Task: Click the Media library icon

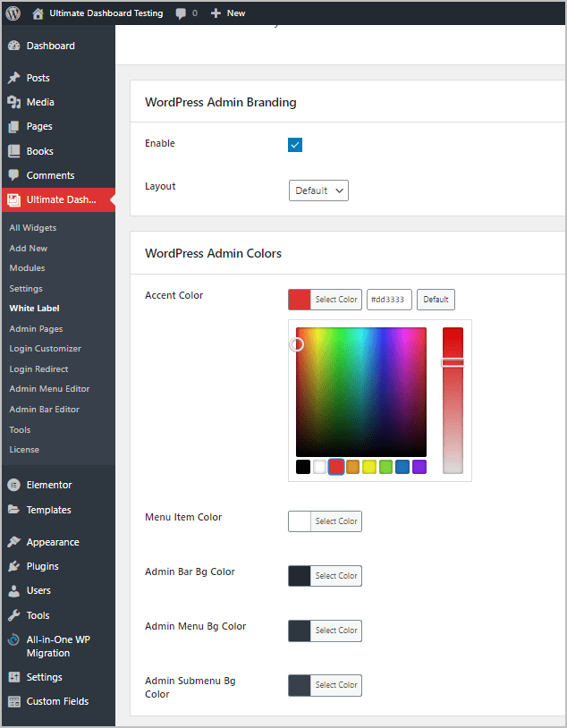Action: 14,102
